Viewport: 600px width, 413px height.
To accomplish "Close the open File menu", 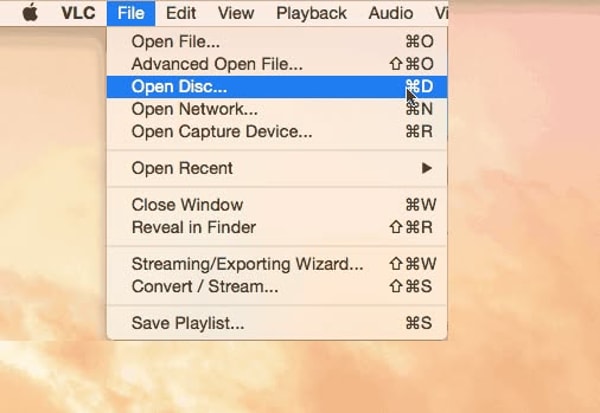I will pyautogui.click(x=131, y=13).
